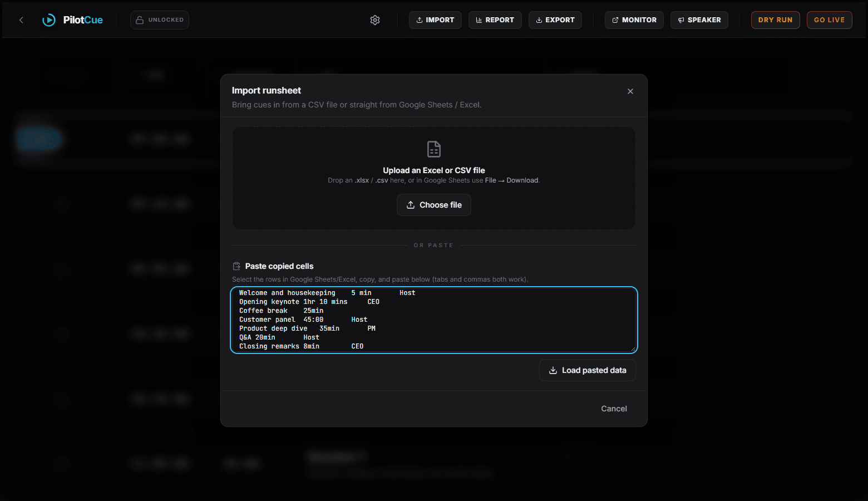Screen dimensions: 868x501
Task: Click the GO LIVE button
Action: pyautogui.click(x=829, y=20)
